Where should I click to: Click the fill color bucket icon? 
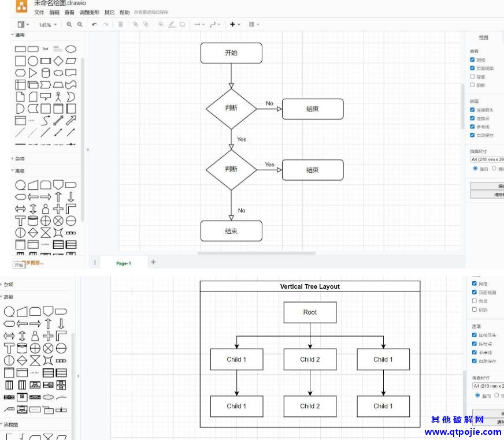click(161, 24)
